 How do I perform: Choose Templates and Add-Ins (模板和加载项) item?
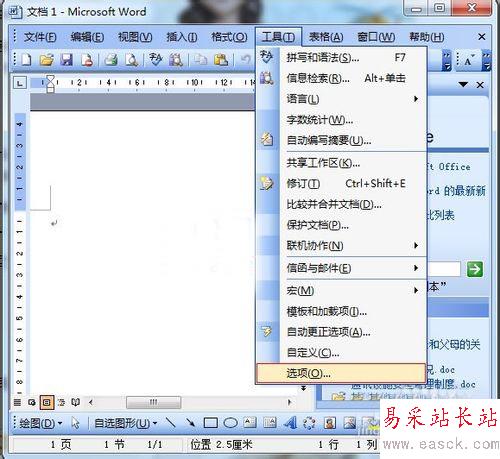(341, 311)
